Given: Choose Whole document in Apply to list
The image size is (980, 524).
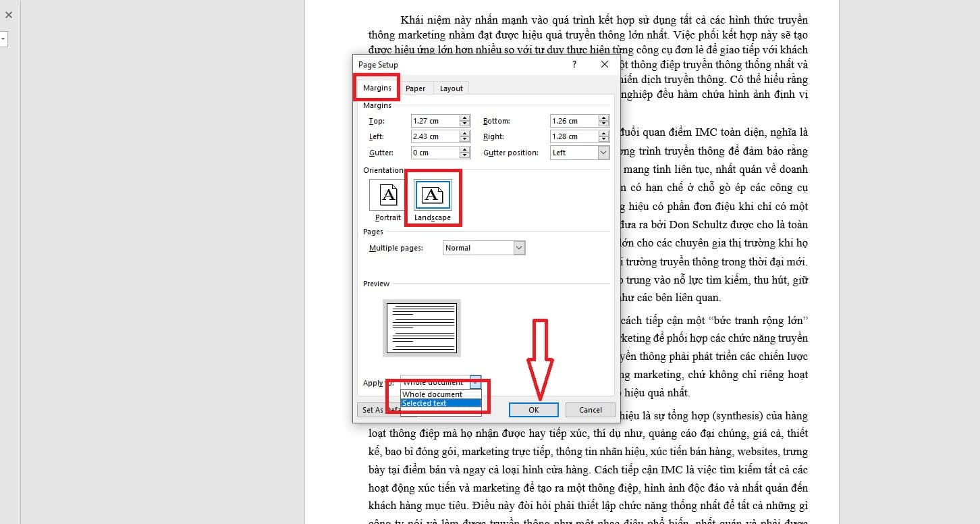Looking at the screenshot, I should click(441, 394).
